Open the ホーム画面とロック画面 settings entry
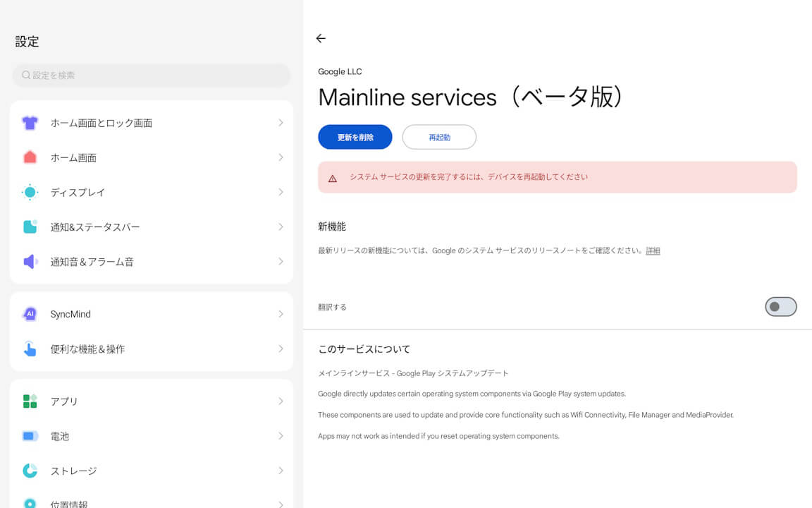812x508 pixels. coord(152,123)
